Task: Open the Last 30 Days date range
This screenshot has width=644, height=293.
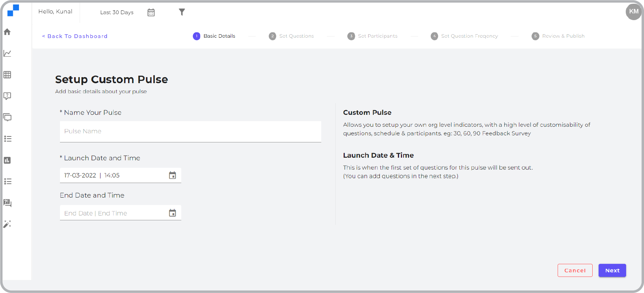Action: pos(117,12)
